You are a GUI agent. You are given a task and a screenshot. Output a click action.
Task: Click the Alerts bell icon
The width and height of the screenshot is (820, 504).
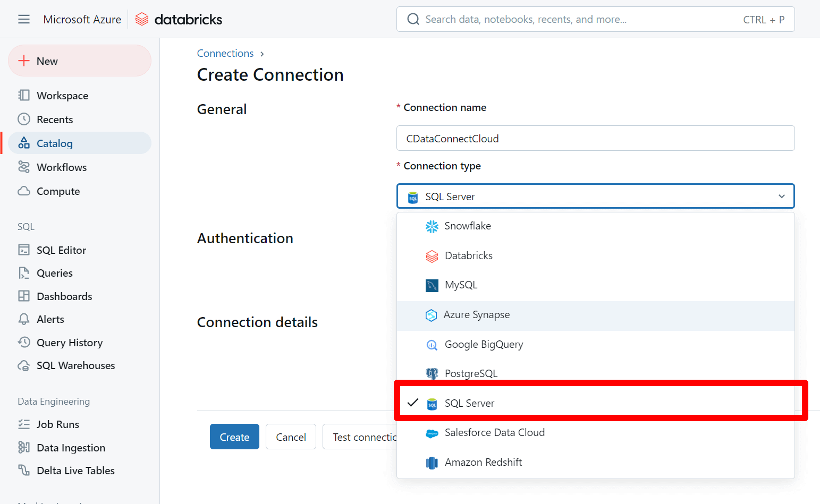tap(24, 319)
